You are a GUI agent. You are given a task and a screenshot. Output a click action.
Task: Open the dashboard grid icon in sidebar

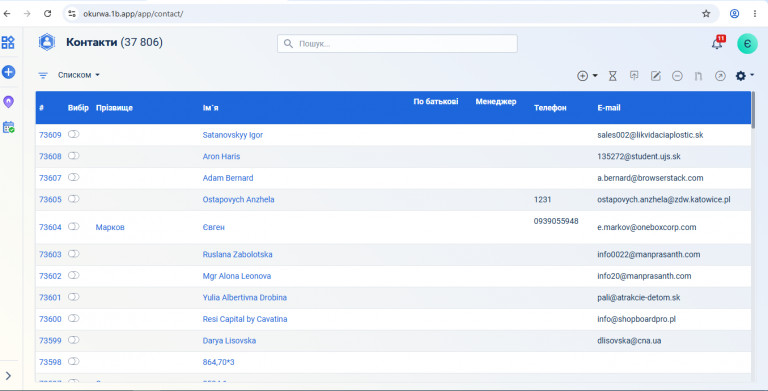pos(8,43)
